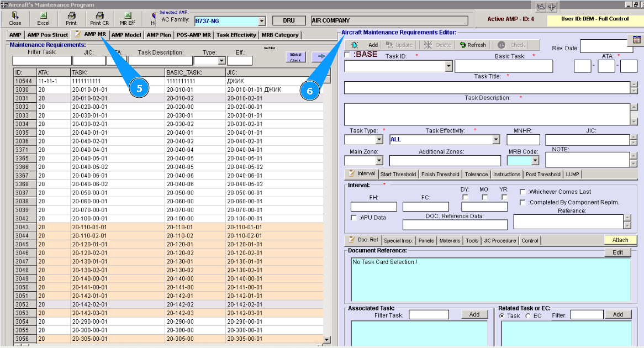
Task: Open the MRB Code dropdown
Action: 535,161
